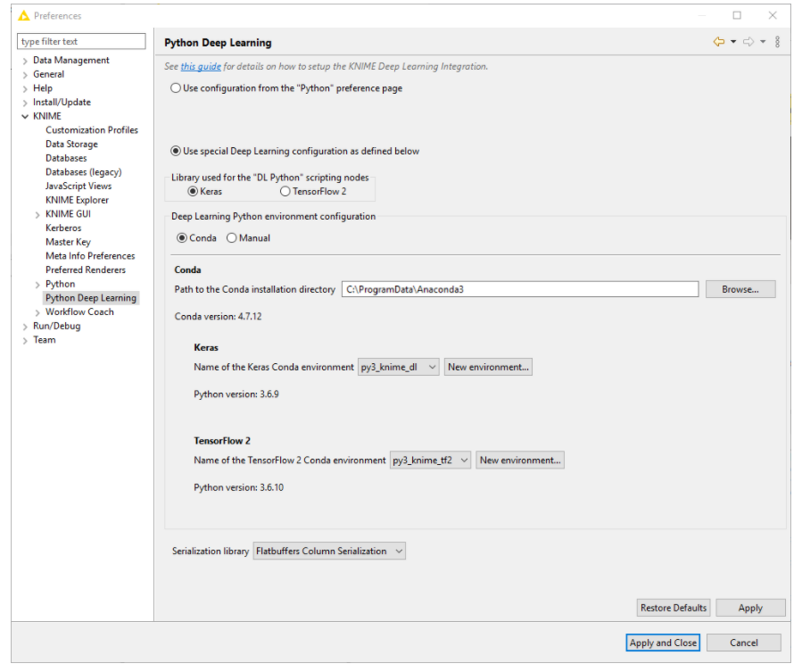Open the Kerberos preference page
This screenshot has height=672, width=802.
(x=63, y=228)
